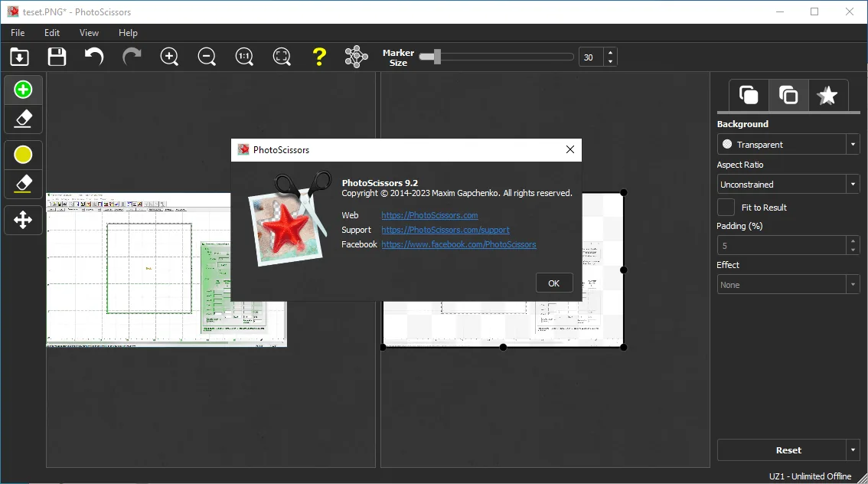The image size is (868, 484).
Task: Undo the last action
Action: 94,57
